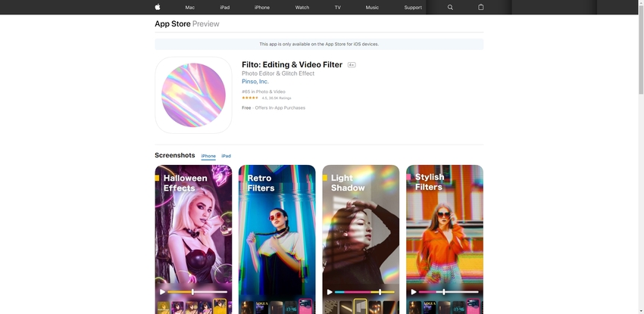Click the Screenshots section heading

[x=174, y=155]
